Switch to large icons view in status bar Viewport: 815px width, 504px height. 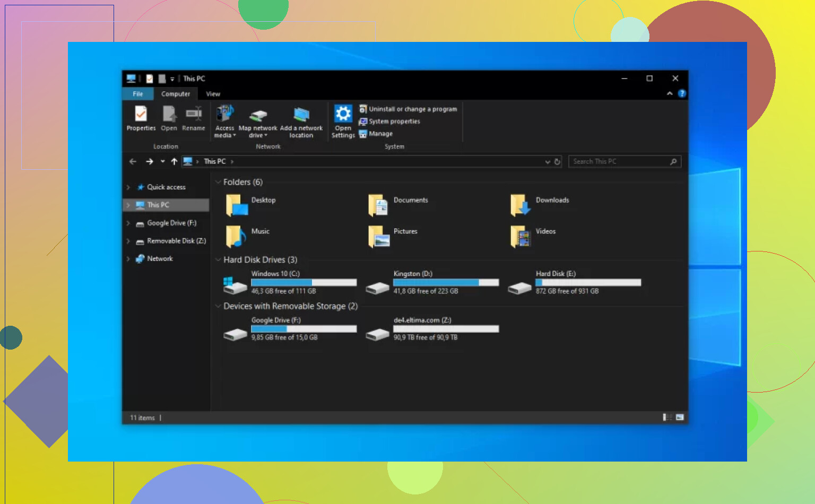[680, 418]
